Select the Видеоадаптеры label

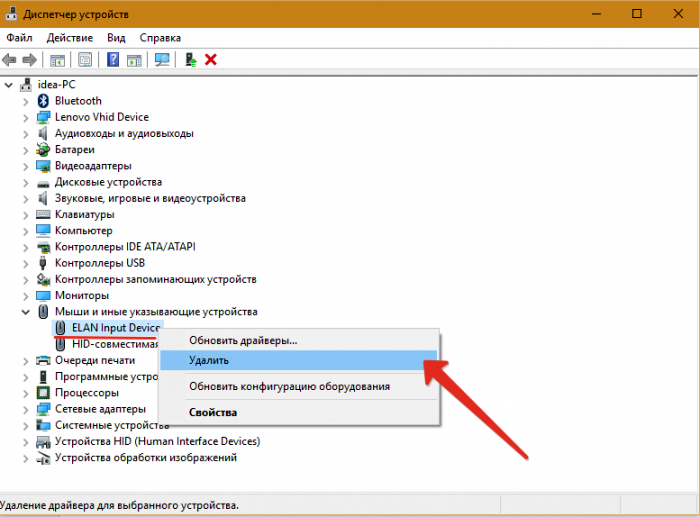tap(93, 166)
